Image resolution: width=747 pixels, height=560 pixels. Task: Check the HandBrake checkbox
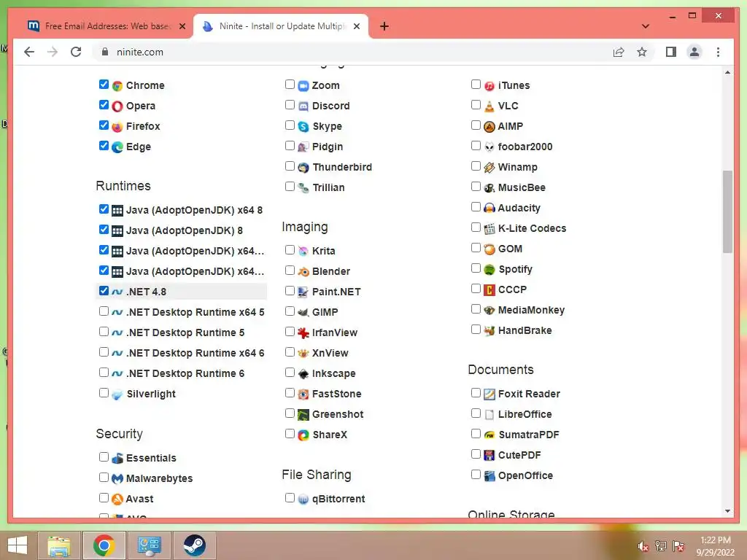pos(476,329)
